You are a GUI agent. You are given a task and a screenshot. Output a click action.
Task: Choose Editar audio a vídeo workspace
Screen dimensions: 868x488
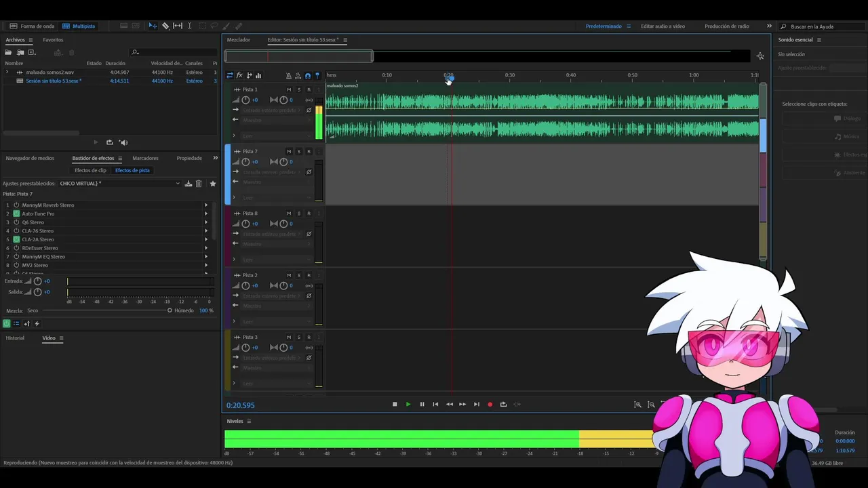[x=663, y=26]
